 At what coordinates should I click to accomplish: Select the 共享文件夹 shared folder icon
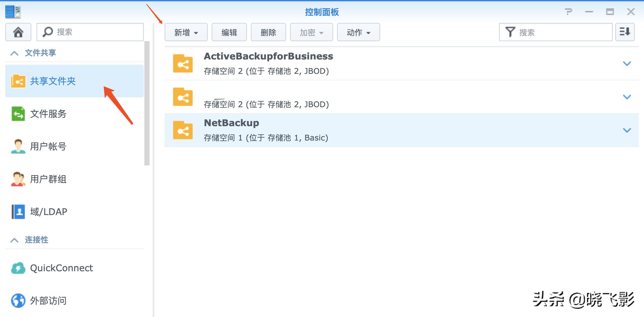point(18,81)
